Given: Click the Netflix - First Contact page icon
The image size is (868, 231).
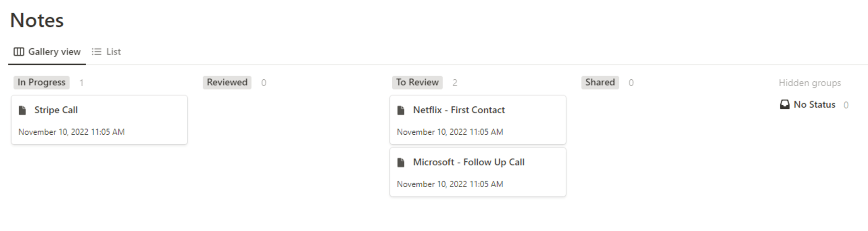Looking at the screenshot, I should (401, 110).
